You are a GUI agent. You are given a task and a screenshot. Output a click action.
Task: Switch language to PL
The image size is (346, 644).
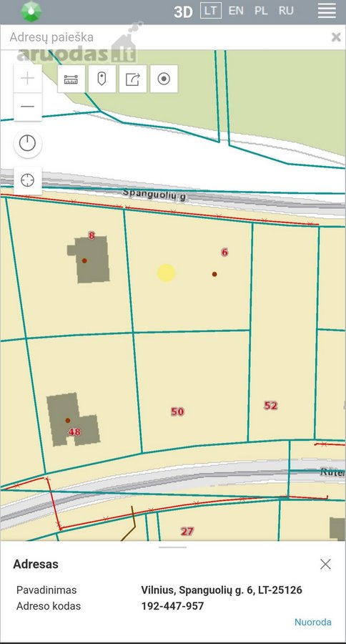tap(261, 11)
